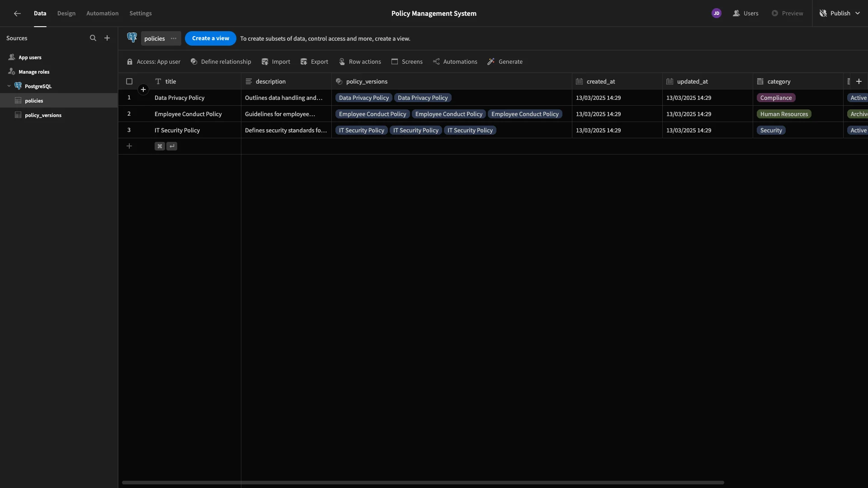The height and width of the screenshot is (488, 868).
Task: Add a new column with plus icon
Action: click(x=859, y=82)
